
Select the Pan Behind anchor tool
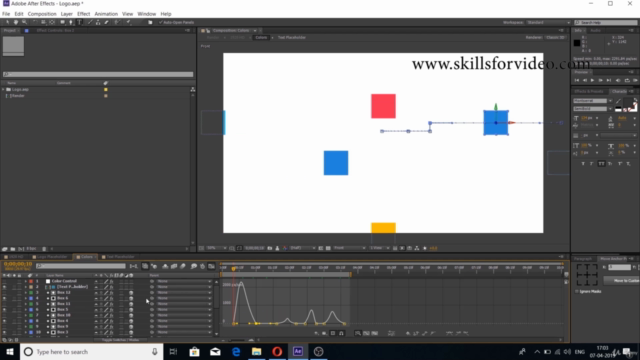(x=52, y=22)
